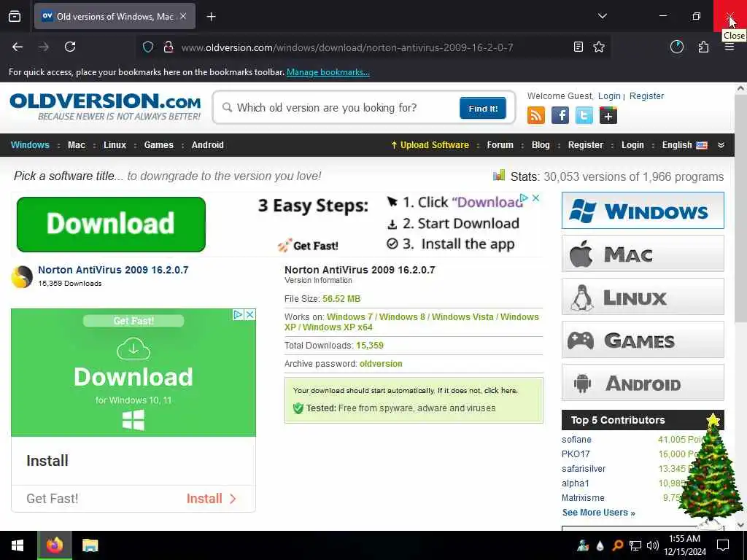Open a new browser tab
This screenshot has height=560, width=747.
(x=211, y=17)
